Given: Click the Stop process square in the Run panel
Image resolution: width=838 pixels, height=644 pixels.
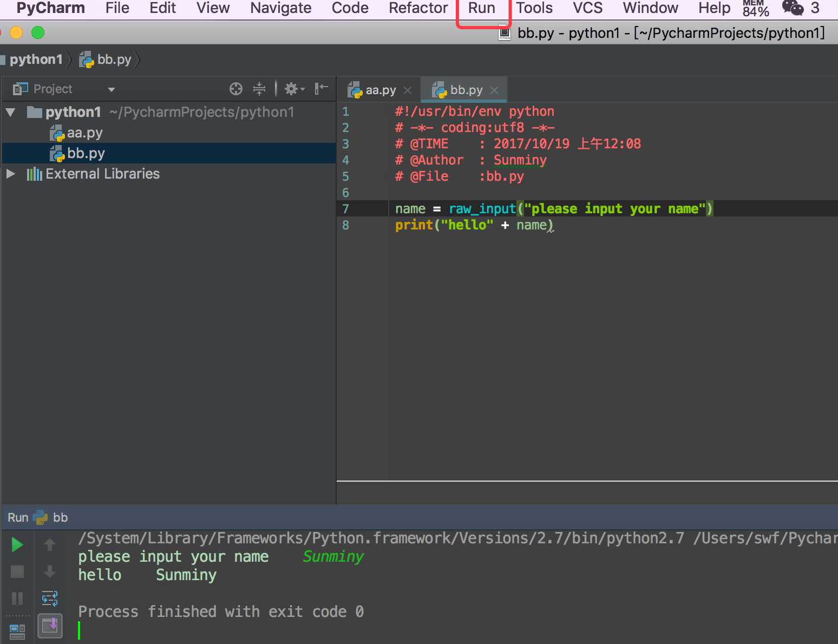Looking at the screenshot, I should (x=17, y=571).
